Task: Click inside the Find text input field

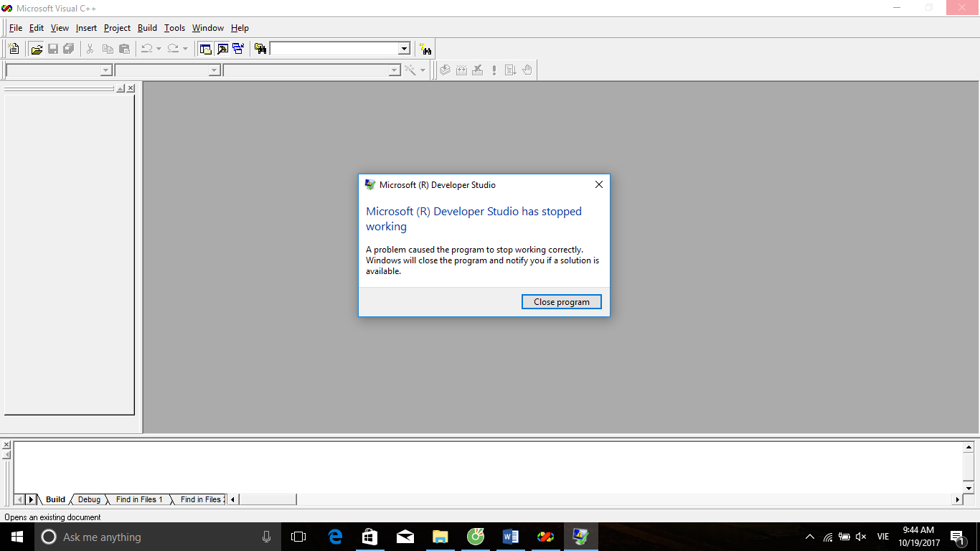Action: (x=334, y=49)
